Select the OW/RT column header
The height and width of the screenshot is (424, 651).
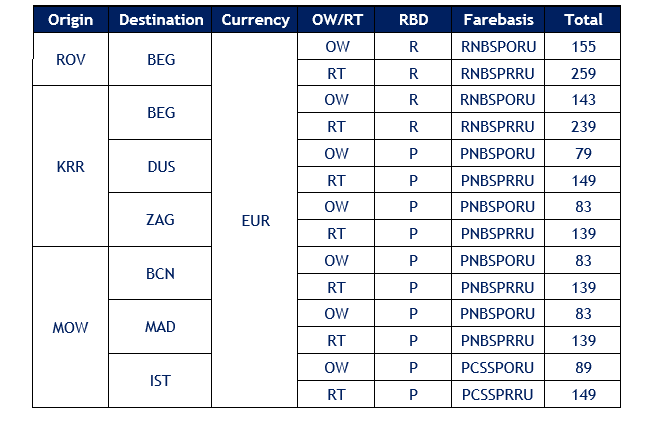coord(336,20)
